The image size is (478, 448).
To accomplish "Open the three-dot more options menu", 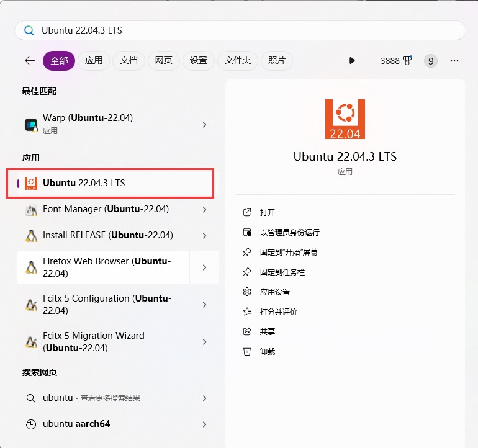I will [454, 61].
